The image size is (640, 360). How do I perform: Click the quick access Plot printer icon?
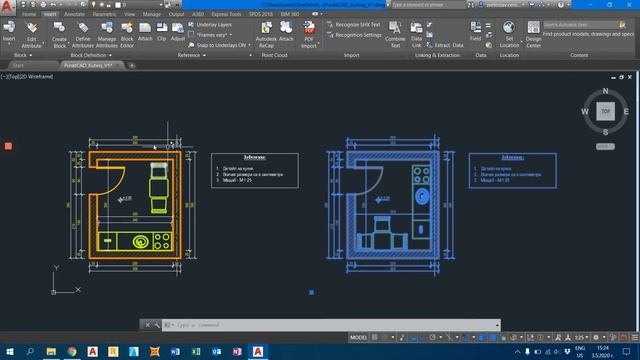tap(43, 5)
